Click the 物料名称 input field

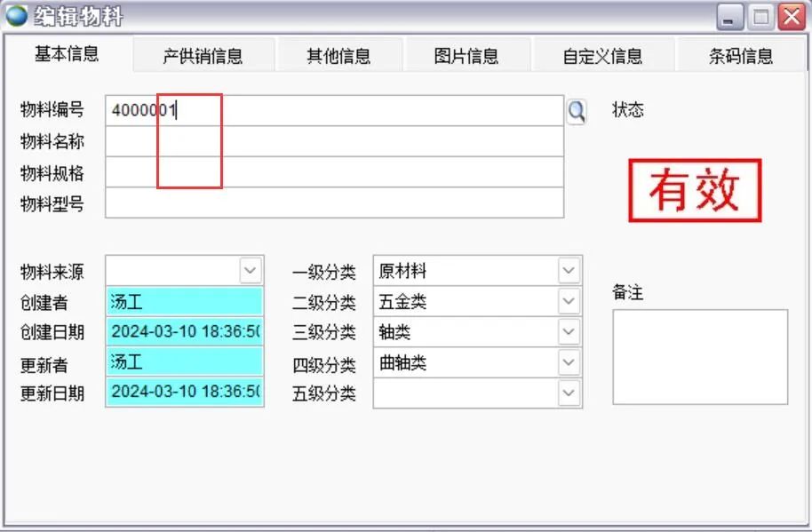334,141
